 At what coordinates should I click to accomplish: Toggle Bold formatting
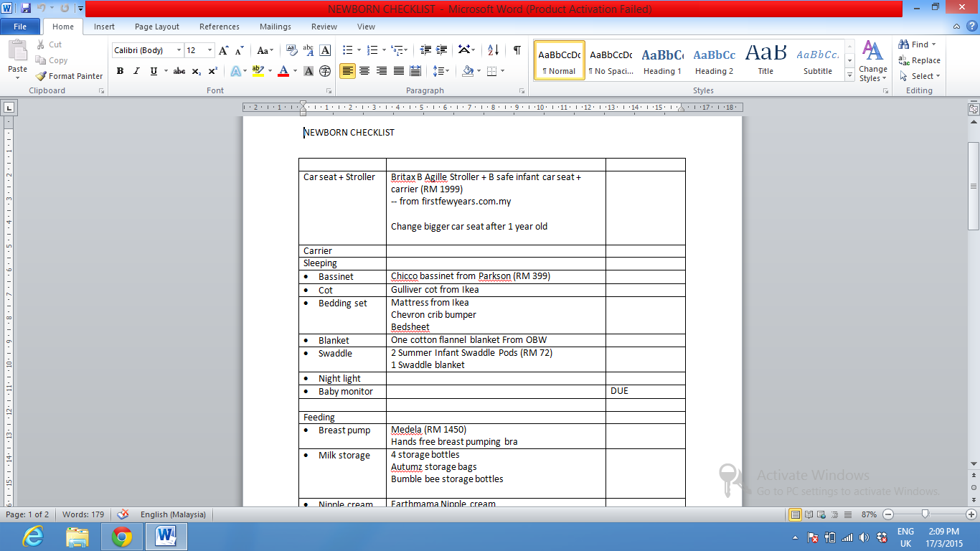click(x=120, y=71)
